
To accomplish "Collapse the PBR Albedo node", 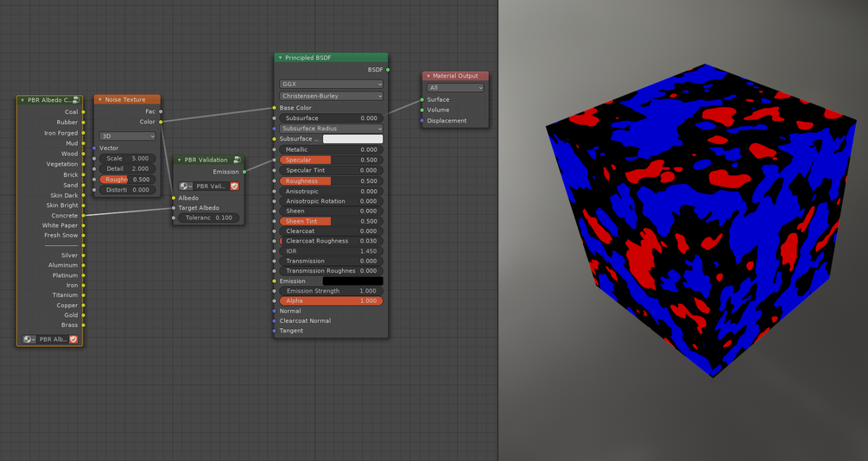I will 22,100.
